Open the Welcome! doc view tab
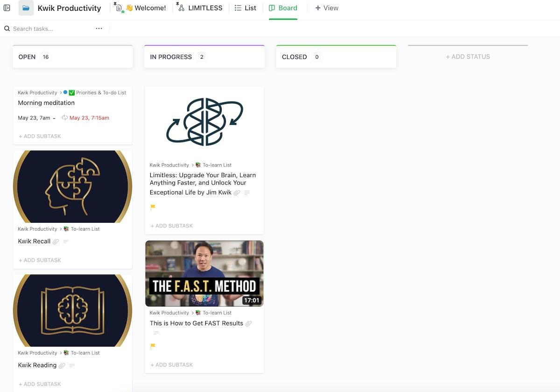The image size is (560, 392). (141, 8)
